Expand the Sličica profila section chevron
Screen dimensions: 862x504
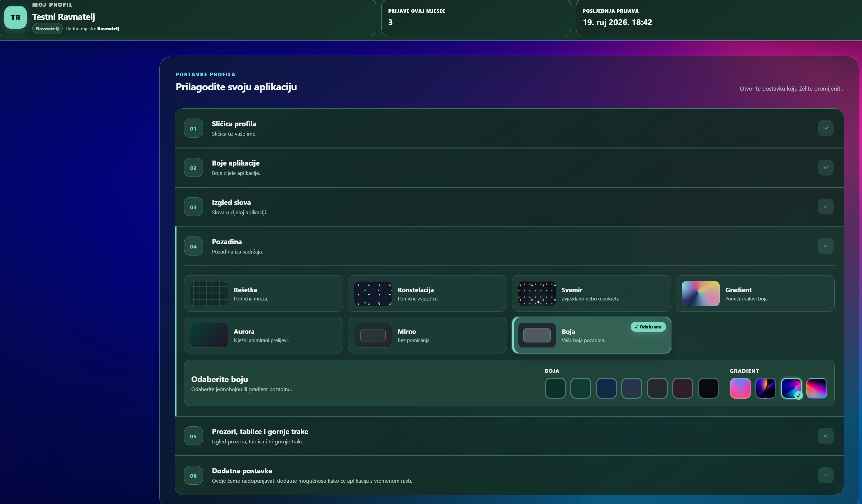tap(825, 128)
